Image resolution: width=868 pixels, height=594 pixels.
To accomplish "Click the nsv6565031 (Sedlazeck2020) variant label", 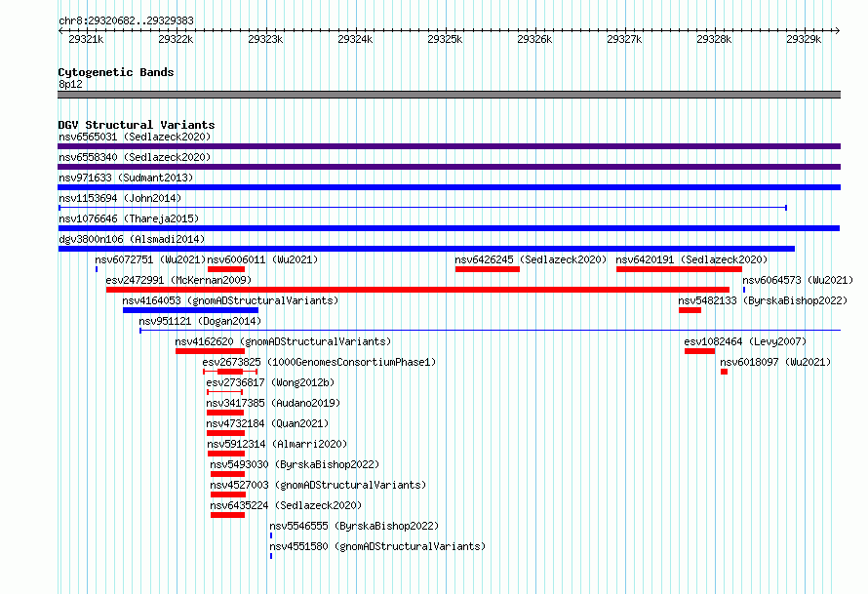I will click(x=135, y=137).
